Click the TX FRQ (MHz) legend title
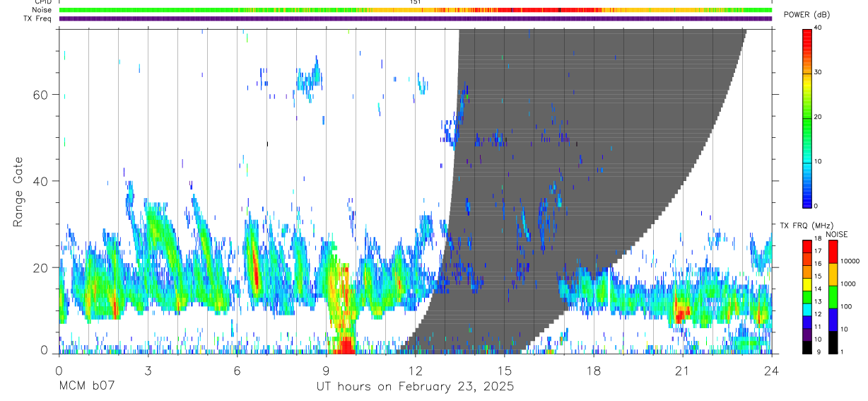 [806, 226]
